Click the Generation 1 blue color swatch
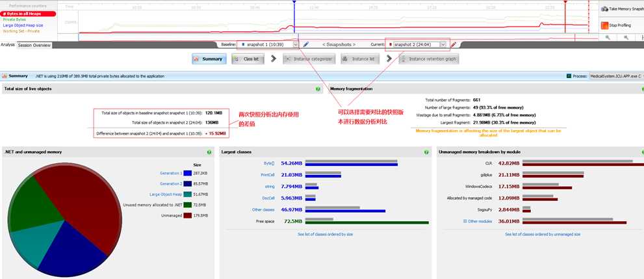The image size is (644, 279). (x=188, y=174)
